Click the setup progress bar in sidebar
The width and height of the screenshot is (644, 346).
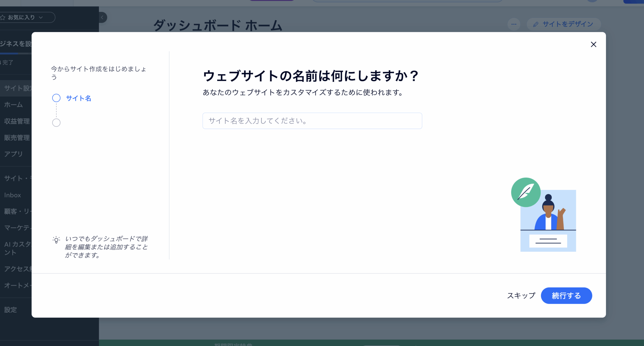tap(16, 54)
